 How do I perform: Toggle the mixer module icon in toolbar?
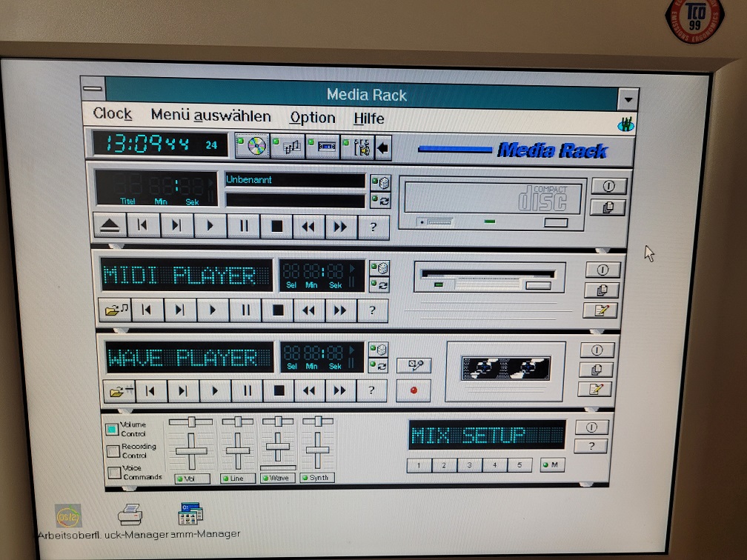(x=358, y=147)
